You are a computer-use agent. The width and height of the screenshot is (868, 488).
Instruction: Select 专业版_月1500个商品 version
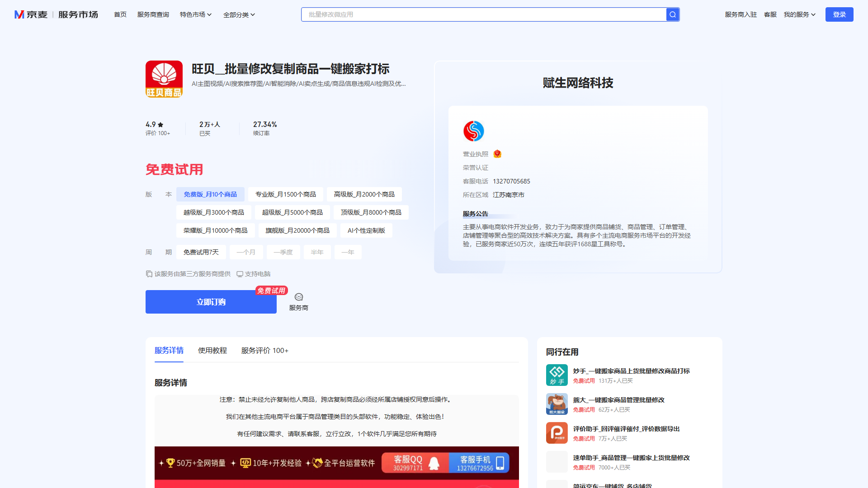(x=286, y=194)
